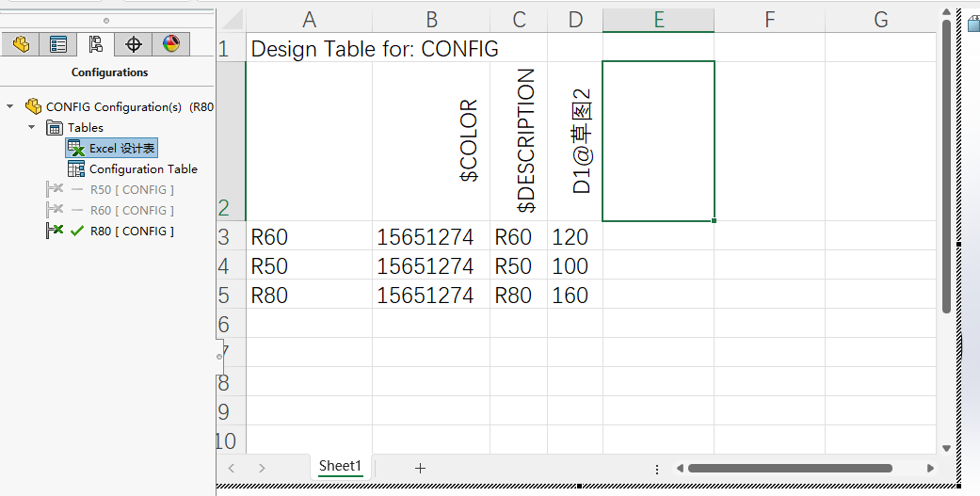
Task: Select column C header
Action: 519,20
